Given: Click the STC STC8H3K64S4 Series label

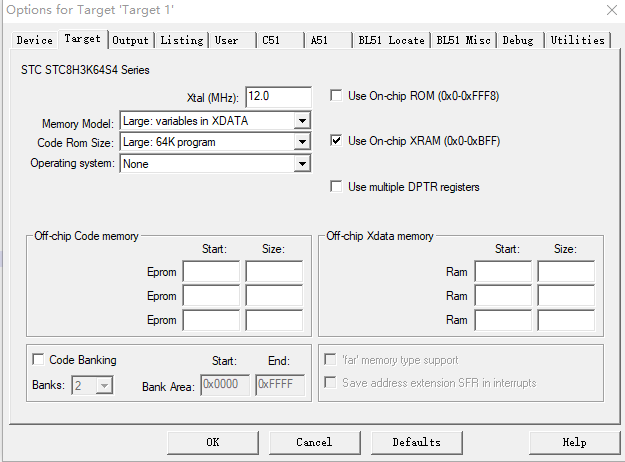Looking at the screenshot, I should [85, 70].
